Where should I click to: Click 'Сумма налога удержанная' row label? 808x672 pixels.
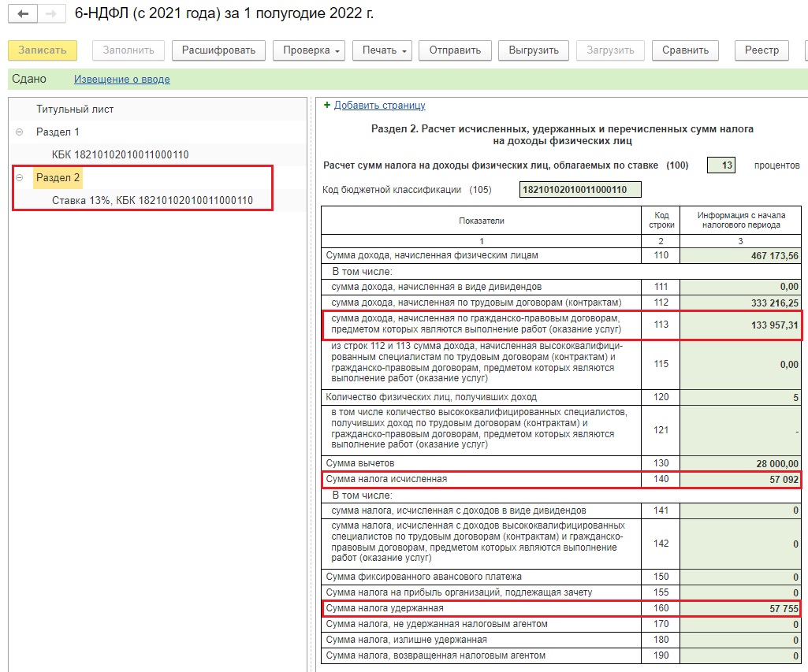385,608
